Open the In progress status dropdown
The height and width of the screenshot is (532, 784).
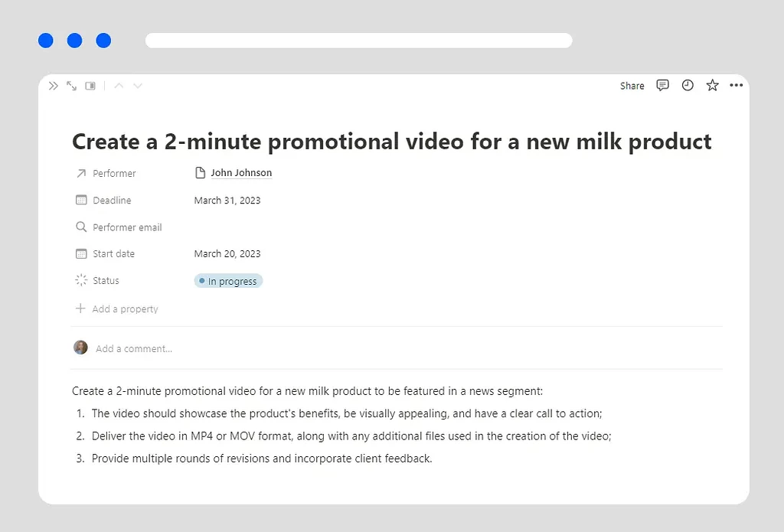228,281
